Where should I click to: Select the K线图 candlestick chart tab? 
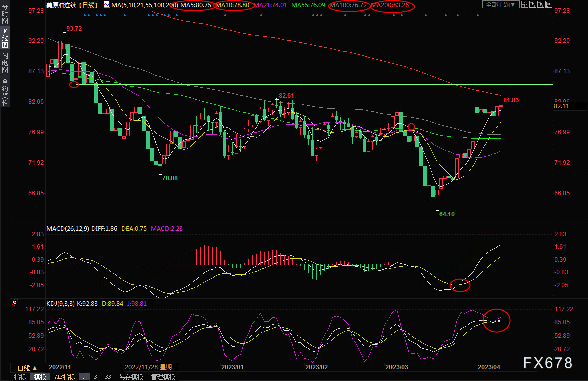pyautogui.click(x=5, y=38)
